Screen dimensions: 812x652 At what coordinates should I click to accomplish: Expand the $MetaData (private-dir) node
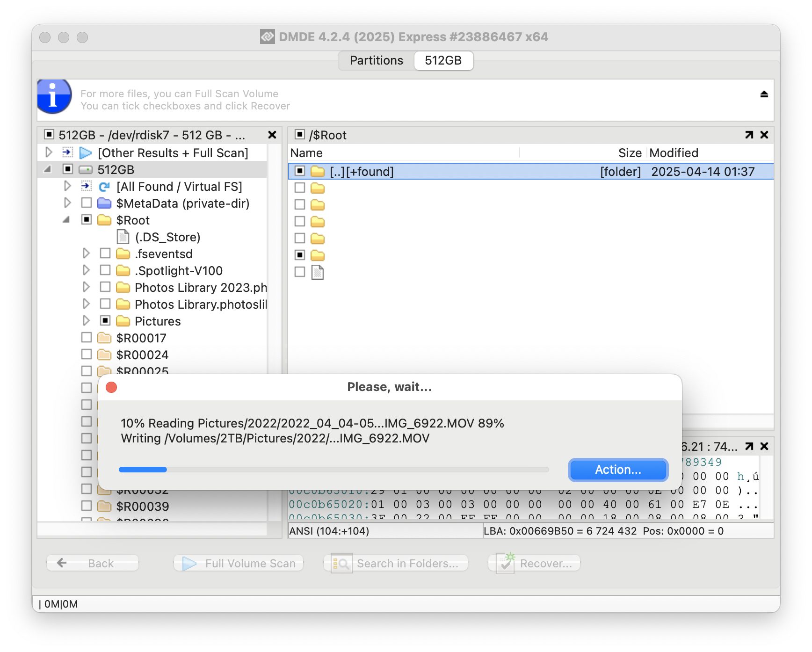pyautogui.click(x=67, y=203)
